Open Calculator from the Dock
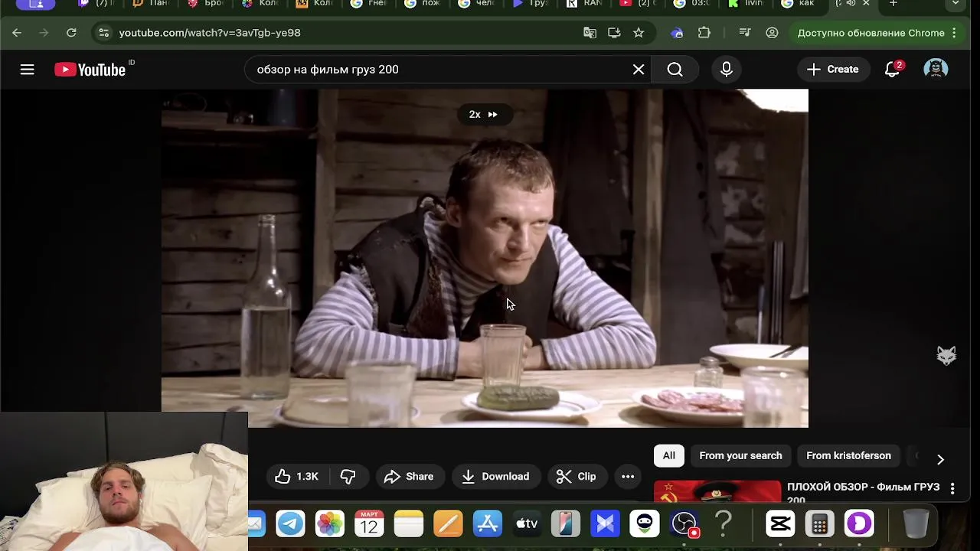Image resolution: width=980 pixels, height=551 pixels. (819, 524)
